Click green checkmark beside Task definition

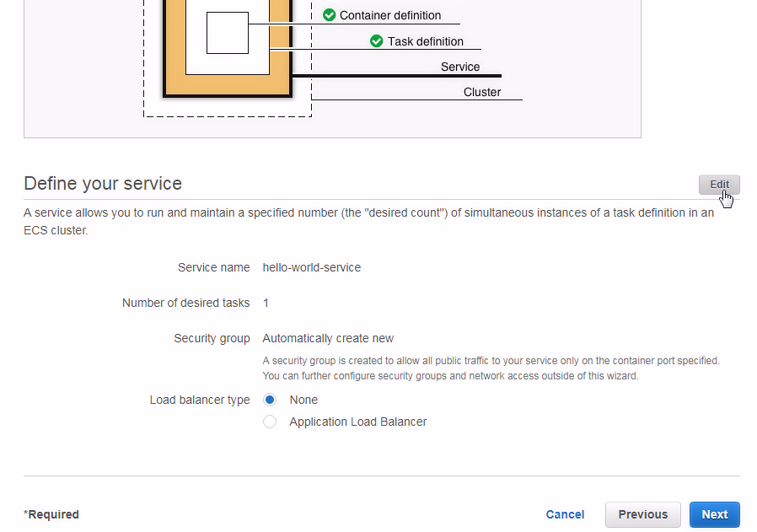(377, 41)
